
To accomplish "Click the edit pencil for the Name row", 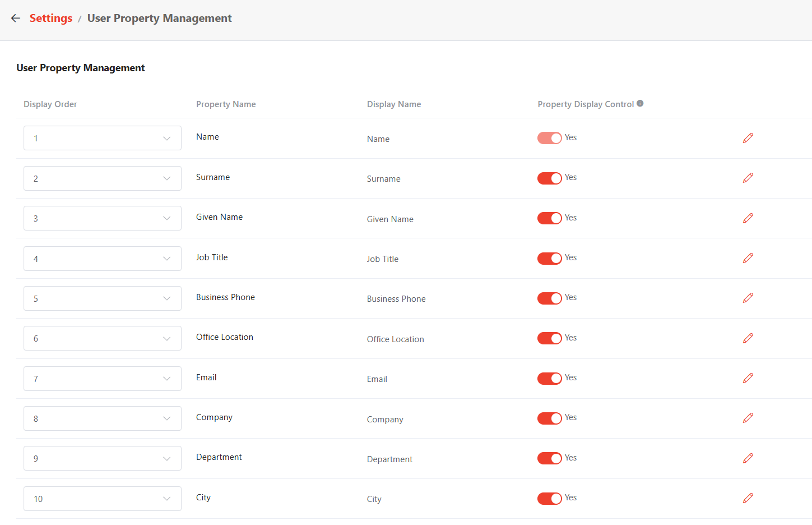I will click(x=748, y=137).
